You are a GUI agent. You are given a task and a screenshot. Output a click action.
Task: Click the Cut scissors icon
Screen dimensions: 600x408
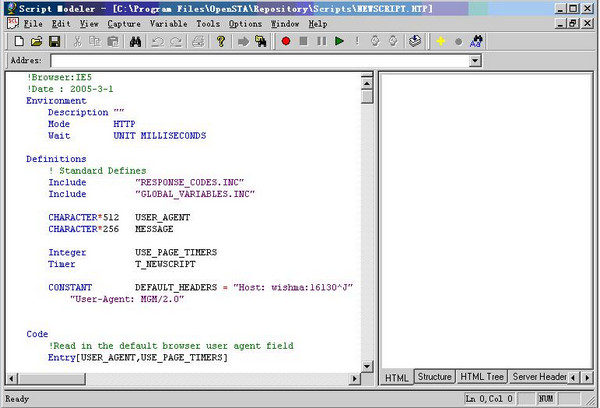click(74, 41)
